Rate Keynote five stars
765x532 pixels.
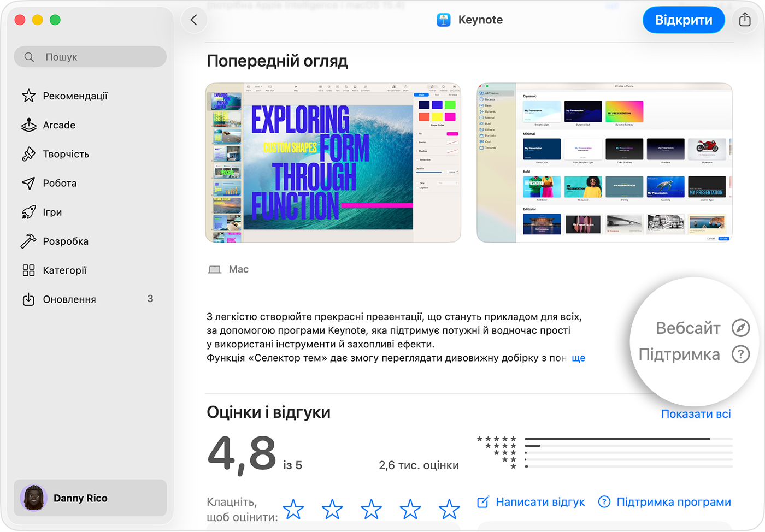pos(449,509)
